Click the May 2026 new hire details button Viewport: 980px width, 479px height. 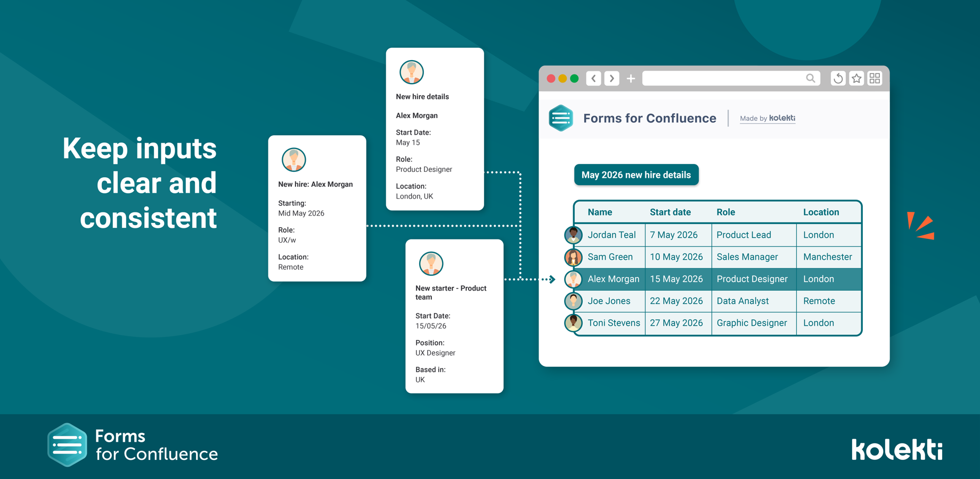(x=636, y=175)
